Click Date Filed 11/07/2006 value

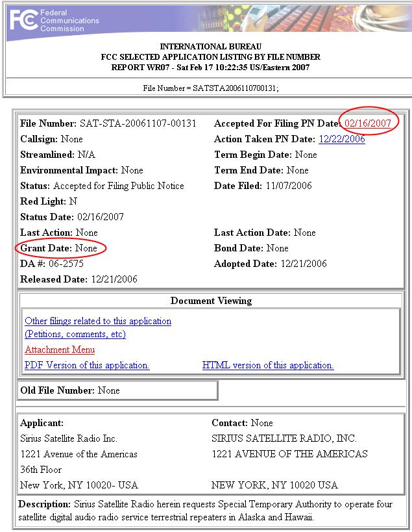[289, 186]
